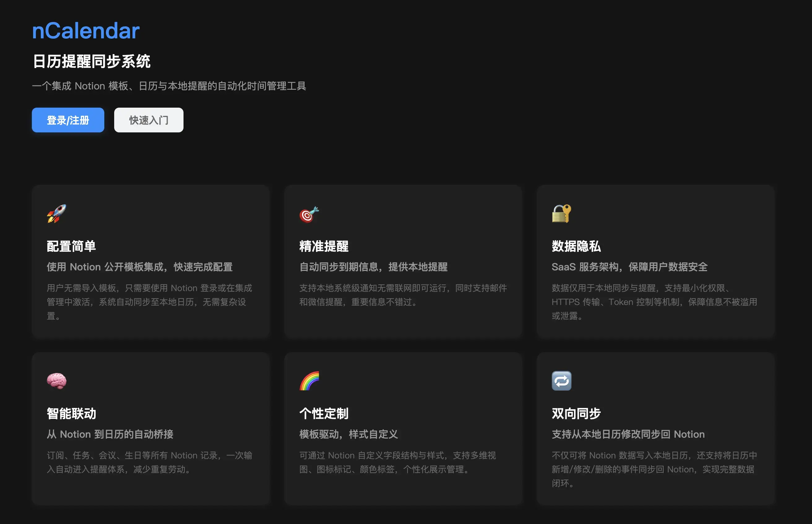
Task: Click the 双向同步 card heading
Action: pyautogui.click(x=576, y=414)
